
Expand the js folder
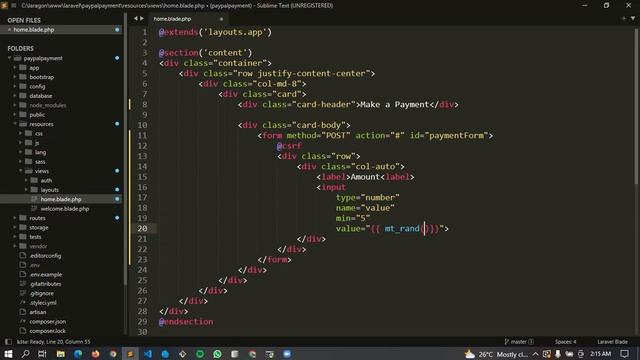[x=21, y=143]
